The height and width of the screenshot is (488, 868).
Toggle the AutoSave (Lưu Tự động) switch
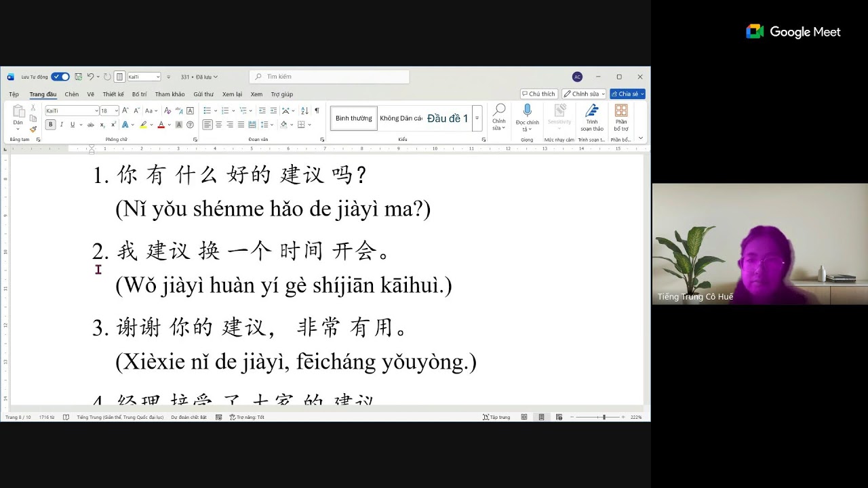(x=60, y=77)
